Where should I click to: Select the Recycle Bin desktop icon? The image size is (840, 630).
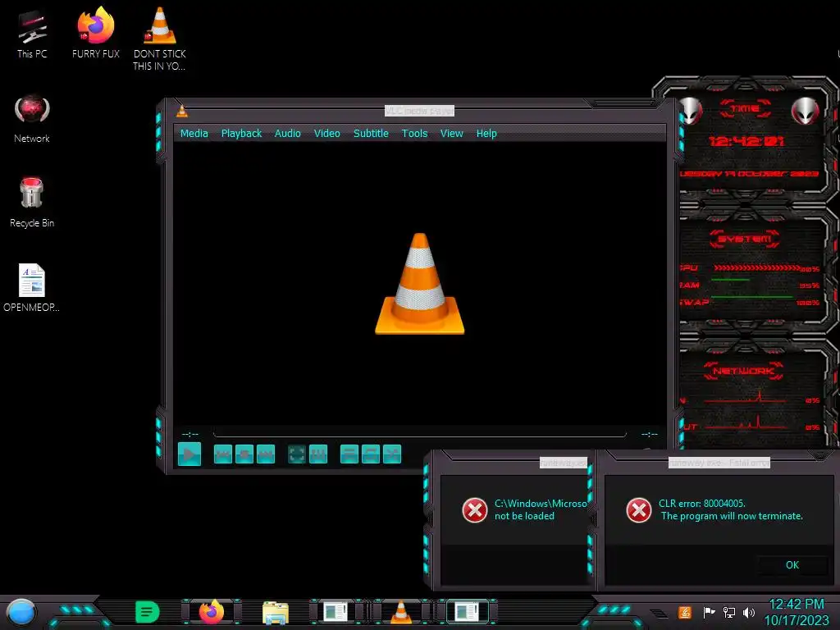[x=32, y=203]
